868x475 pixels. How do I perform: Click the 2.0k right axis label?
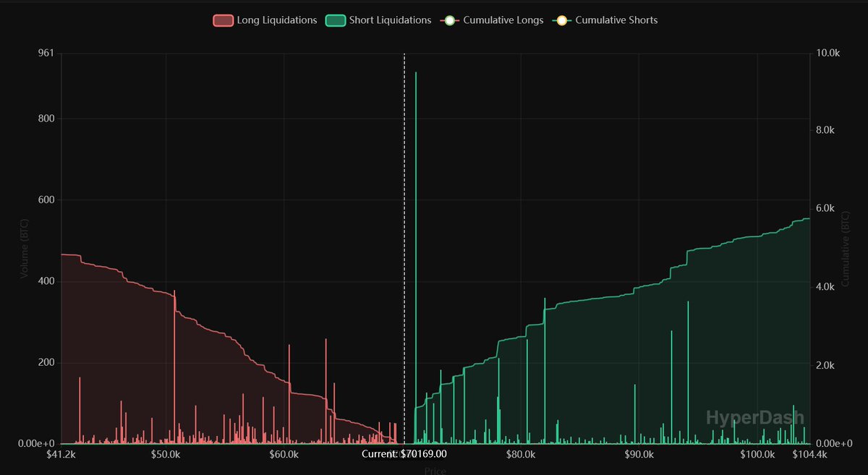tap(825, 365)
